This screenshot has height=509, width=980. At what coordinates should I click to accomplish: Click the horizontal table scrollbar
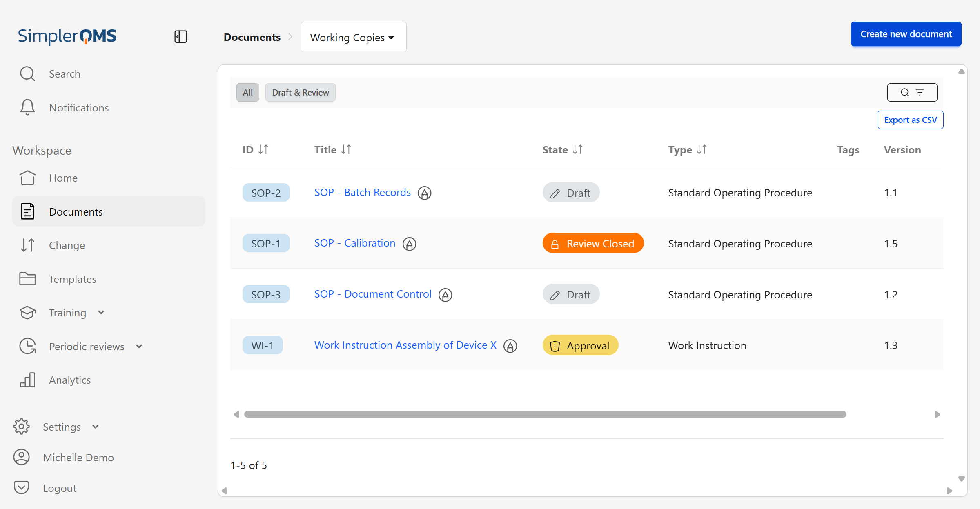545,414
